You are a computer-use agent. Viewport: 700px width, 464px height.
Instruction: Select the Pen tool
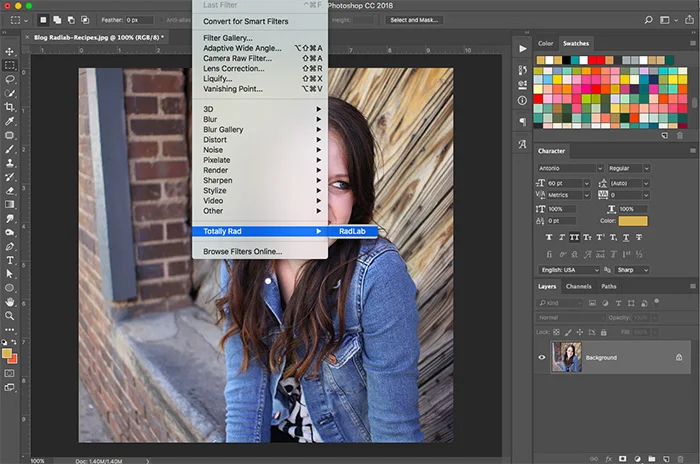click(9, 247)
